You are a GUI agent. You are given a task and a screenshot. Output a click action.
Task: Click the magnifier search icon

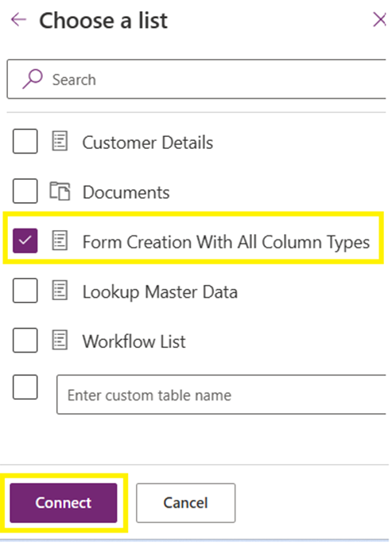click(x=33, y=79)
